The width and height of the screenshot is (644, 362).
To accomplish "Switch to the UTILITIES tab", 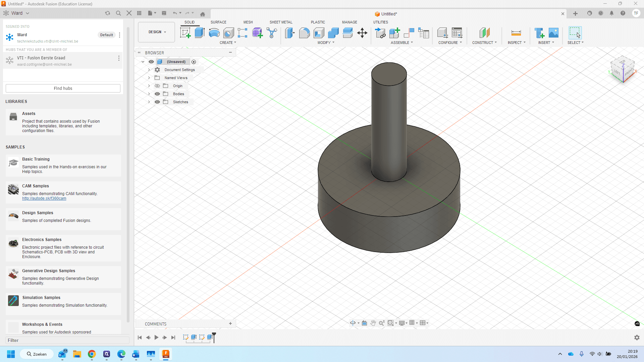I will pyautogui.click(x=380, y=22).
